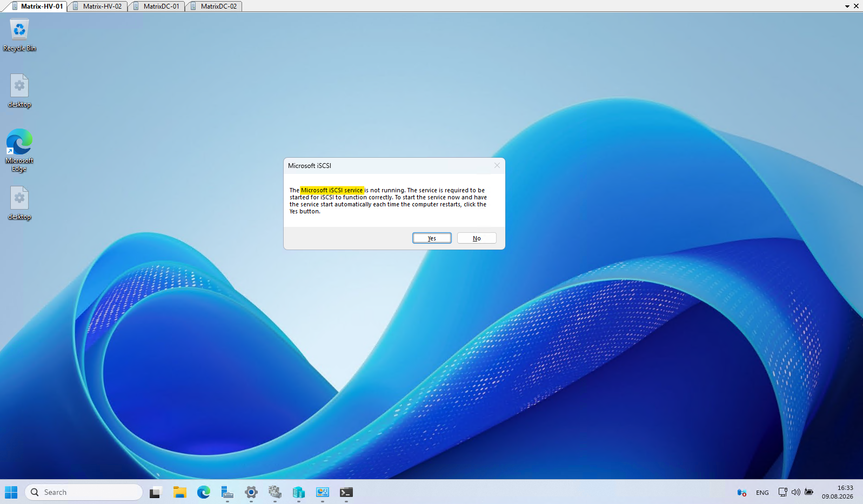Viewport: 863px width, 504px height.
Task: Open the Terminal icon in the taskbar
Action: 346,492
